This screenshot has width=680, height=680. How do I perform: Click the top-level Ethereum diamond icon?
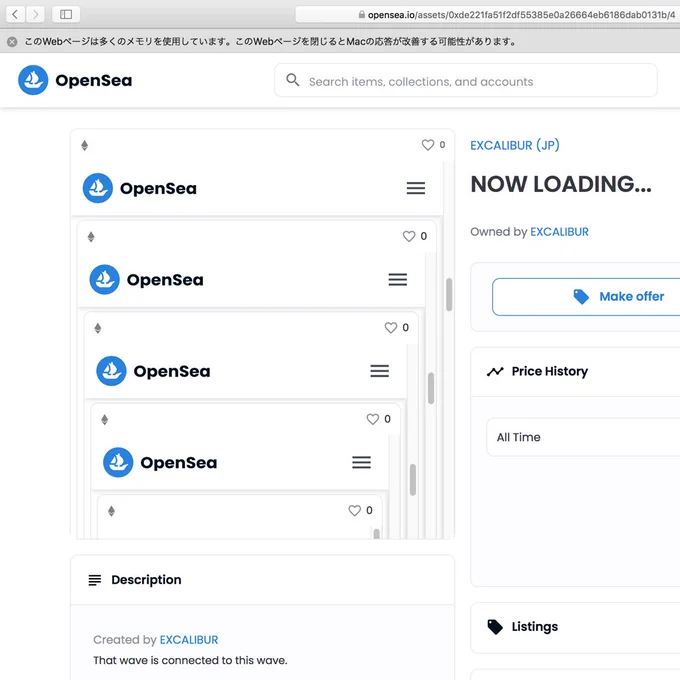[x=85, y=145]
